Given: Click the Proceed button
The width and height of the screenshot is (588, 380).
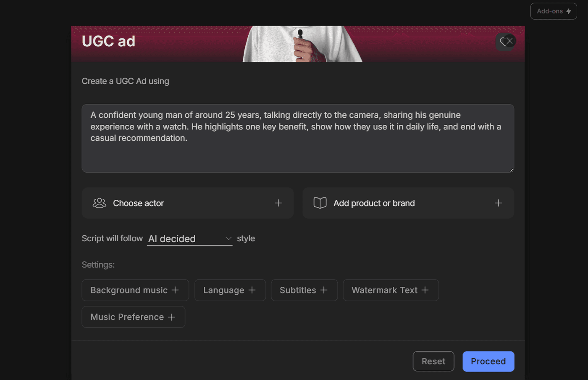Looking at the screenshot, I should [x=488, y=361].
